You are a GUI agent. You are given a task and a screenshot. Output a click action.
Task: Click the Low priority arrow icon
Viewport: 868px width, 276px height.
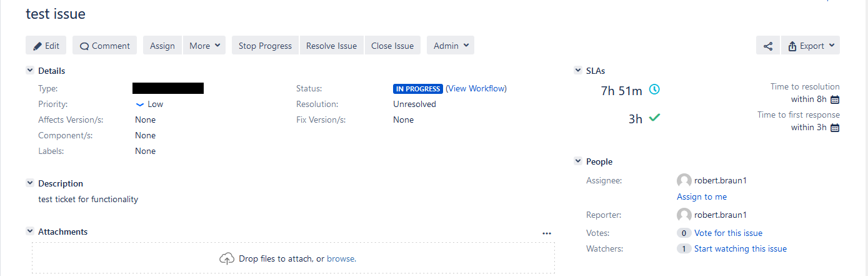point(140,105)
